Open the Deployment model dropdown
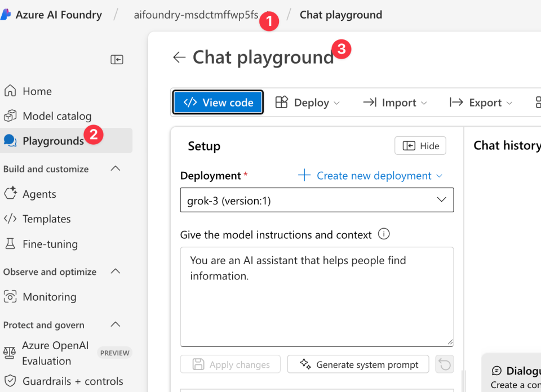541x392 pixels. click(x=317, y=200)
